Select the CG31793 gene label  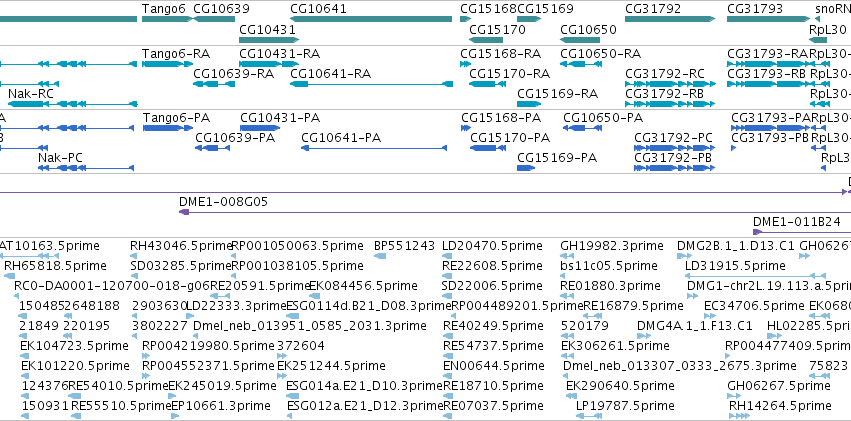[755, 9]
